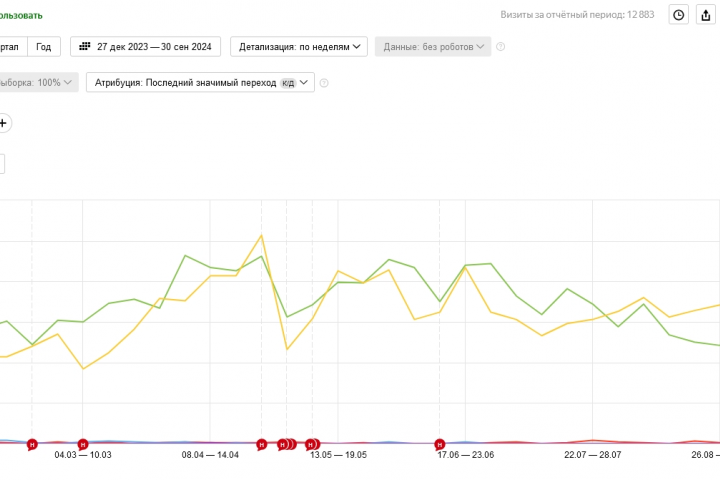The height and width of the screenshot is (480, 720).
Task: Select the 'Год' period tab
Action: point(44,47)
